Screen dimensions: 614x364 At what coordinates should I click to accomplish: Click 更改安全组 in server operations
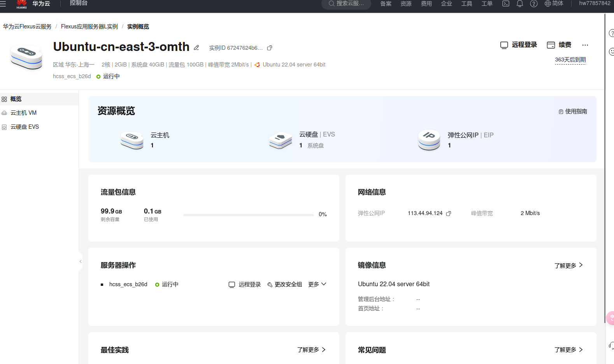pos(285,285)
